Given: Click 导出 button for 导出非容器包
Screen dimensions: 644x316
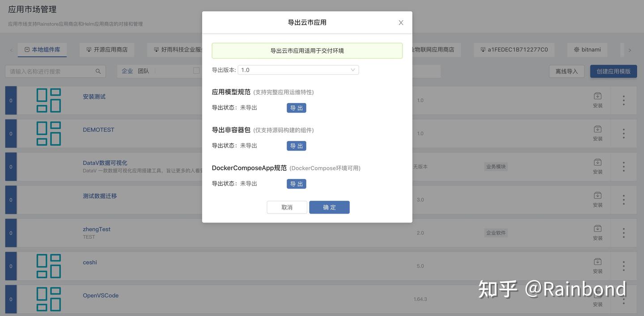Looking at the screenshot, I should tap(297, 146).
